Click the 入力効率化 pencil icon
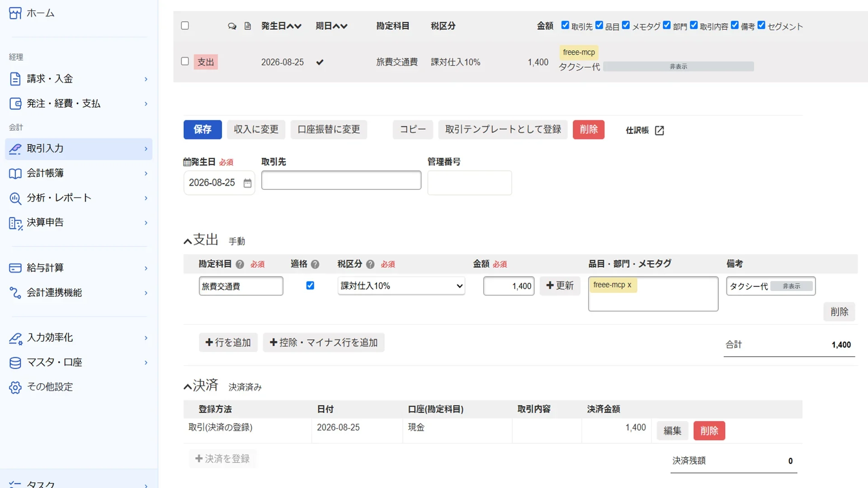 [15, 338]
